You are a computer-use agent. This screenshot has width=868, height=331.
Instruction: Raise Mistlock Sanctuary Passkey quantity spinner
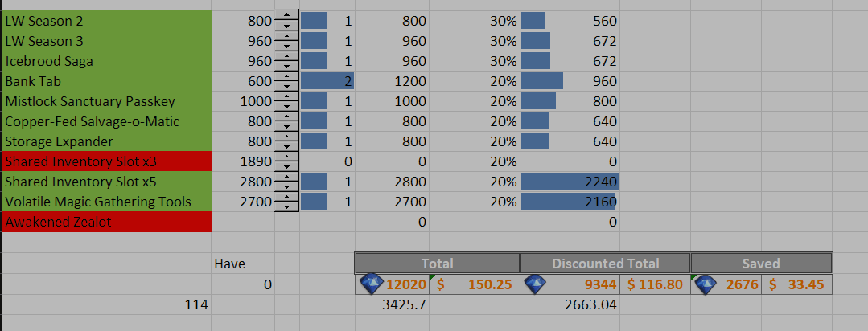pos(286,96)
